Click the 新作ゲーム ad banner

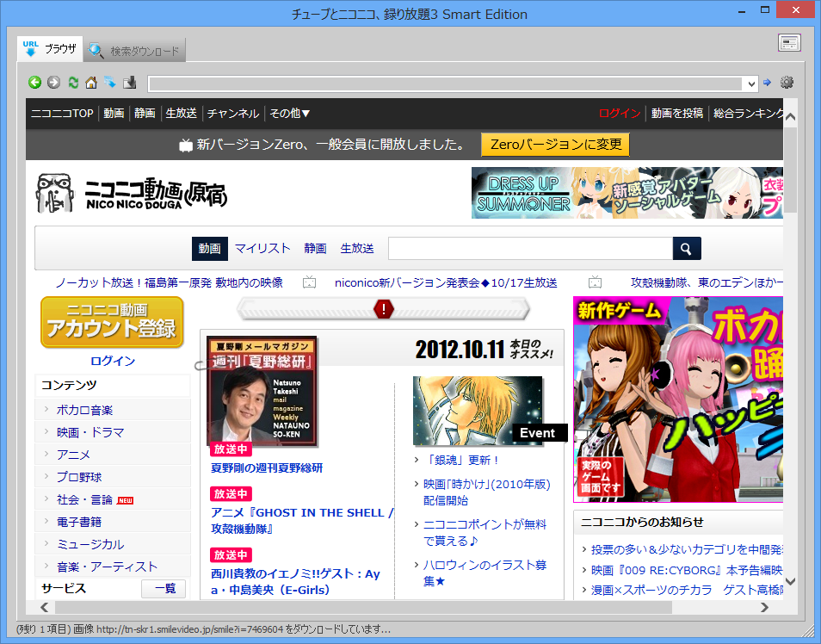678,399
